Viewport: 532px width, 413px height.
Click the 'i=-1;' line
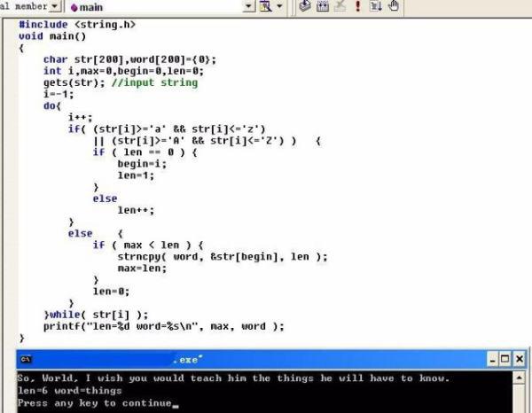(59, 94)
